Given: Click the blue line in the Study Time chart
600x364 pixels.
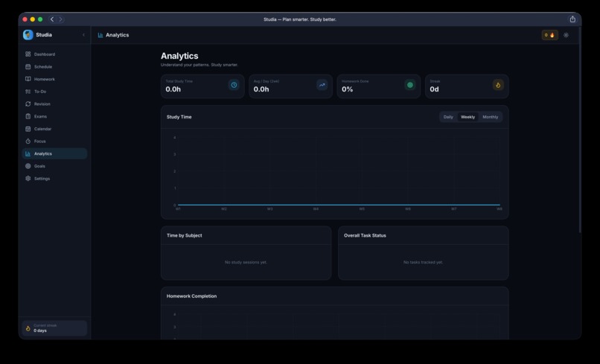Looking at the screenshot, I should click(x=339, y=205).
